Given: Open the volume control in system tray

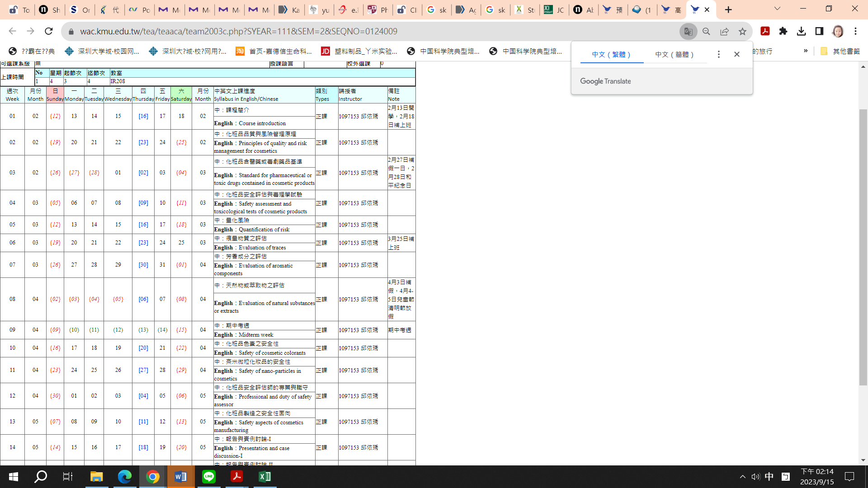Looking at the screenshot, I should 755,477.
